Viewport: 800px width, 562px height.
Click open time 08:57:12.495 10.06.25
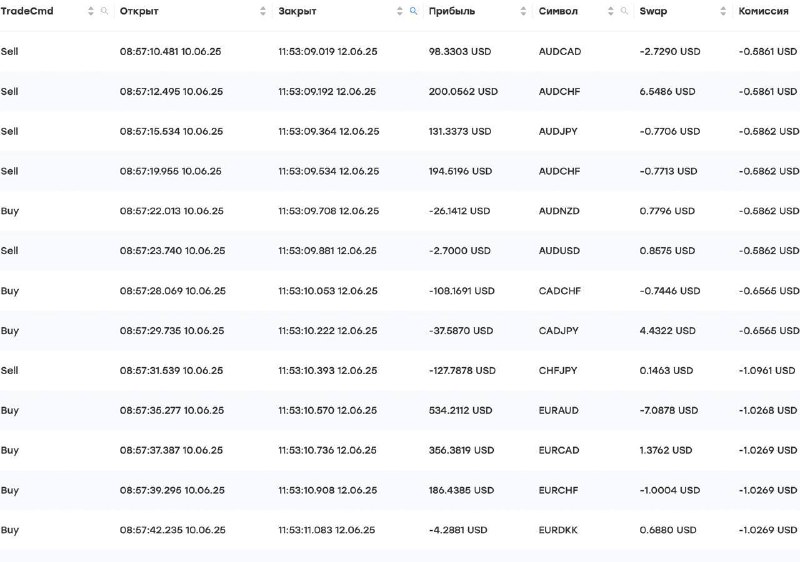pyautogui.click(x=171, y=92)
